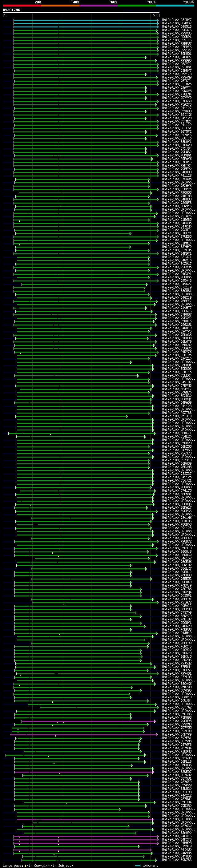Click cyan alignment bar of UniRef100_O48513
This screenshot has height=868, width=197.
[x=86, y=26]
